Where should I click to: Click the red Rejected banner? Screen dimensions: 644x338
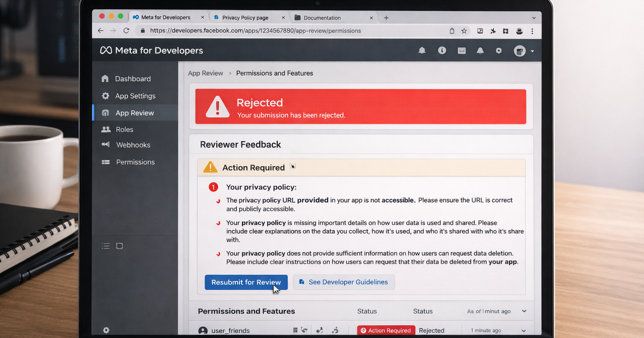(x=361, y=107)
